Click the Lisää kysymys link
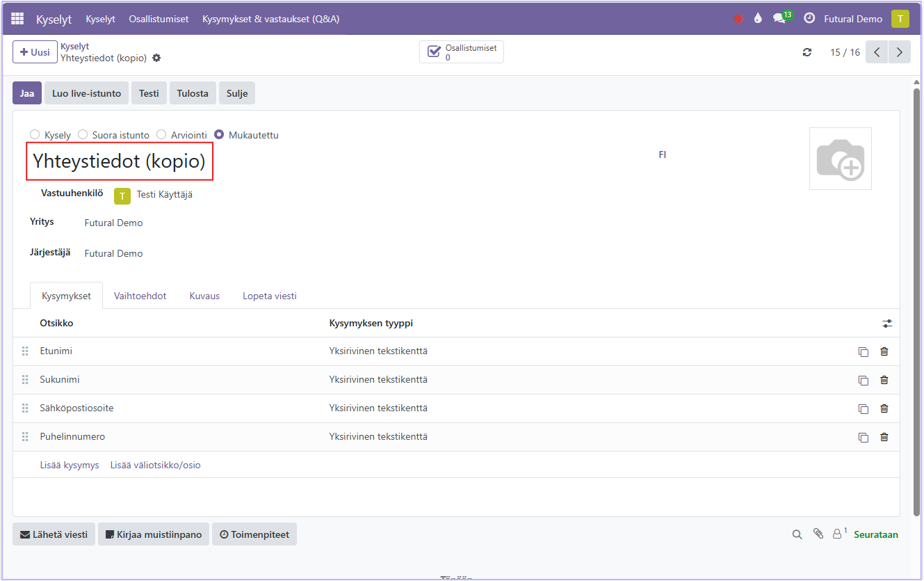The image size is (924, 581). click(x=70, y=465)
